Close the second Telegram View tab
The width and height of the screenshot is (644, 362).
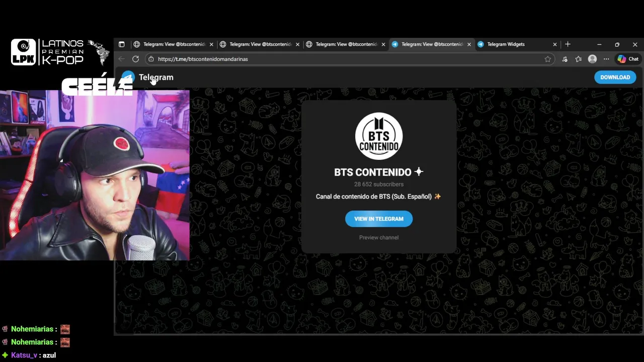coord(297,44)
